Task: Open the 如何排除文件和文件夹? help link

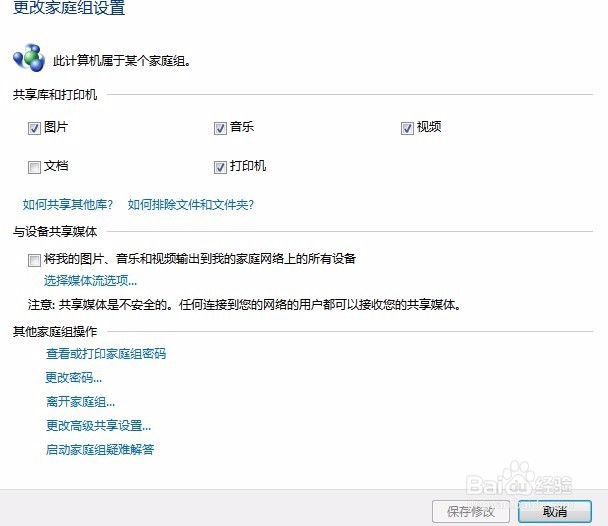Action: (x=191, y=204)
